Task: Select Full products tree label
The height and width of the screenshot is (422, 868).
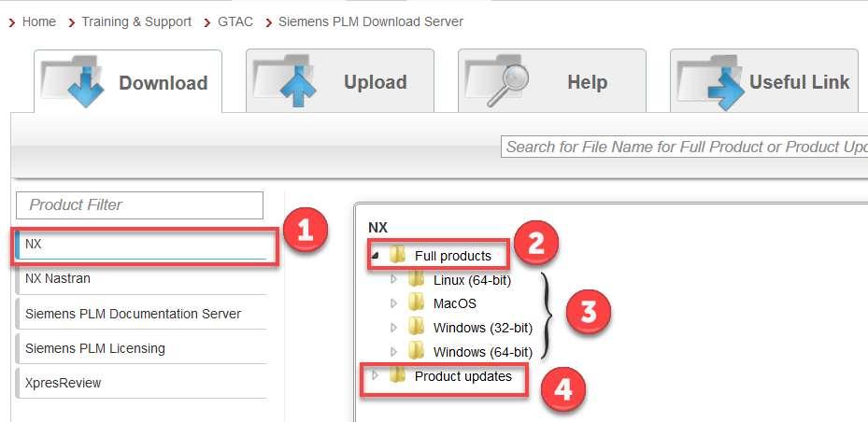Action: click(453, 256)
